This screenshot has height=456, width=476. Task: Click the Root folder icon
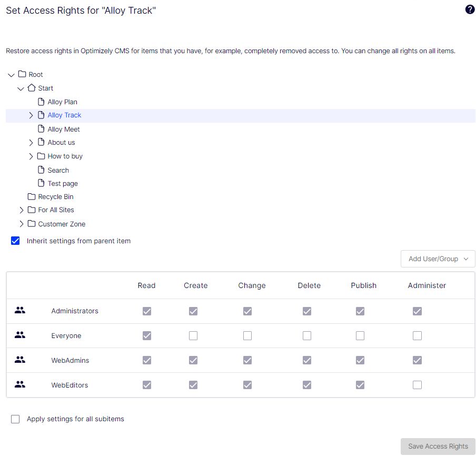point(22,74)
